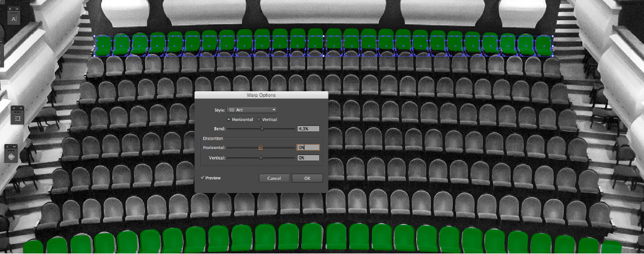Confirm the warp by clicking OK
The height and width of the screenshot is (254, 644).
pos(307,178)
